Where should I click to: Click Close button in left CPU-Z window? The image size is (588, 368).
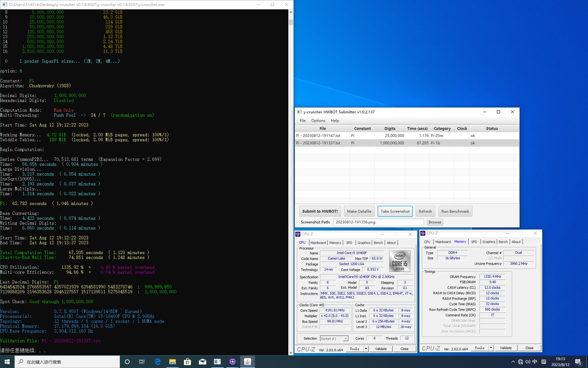tap(404, 349)
